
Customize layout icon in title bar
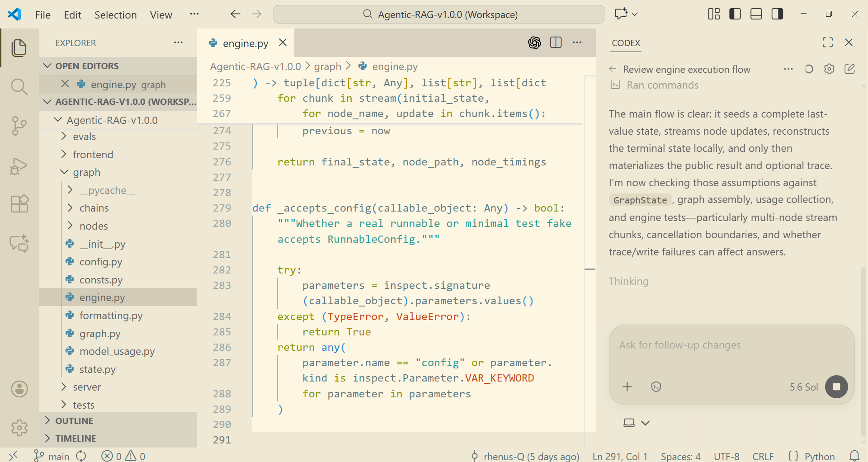coord(714,14)
